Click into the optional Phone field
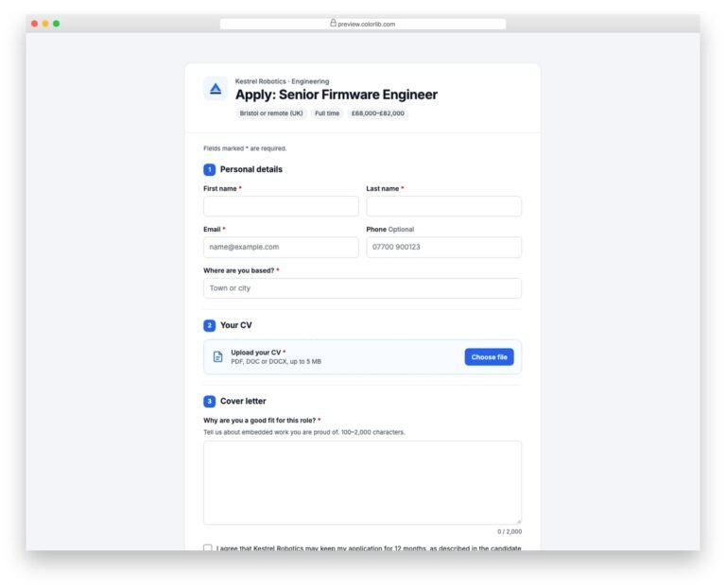Image resolution: width=726 pixels, height=588 pixels. pos(443,248)
